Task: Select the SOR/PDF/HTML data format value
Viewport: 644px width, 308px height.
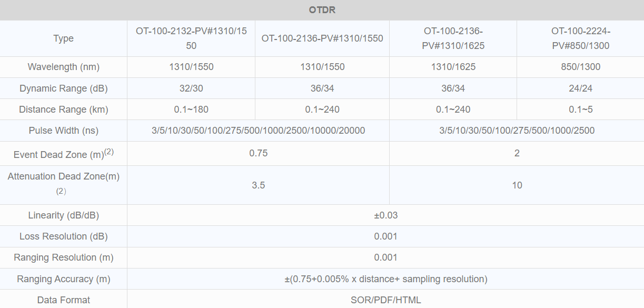Action: [x=385, y=300]
